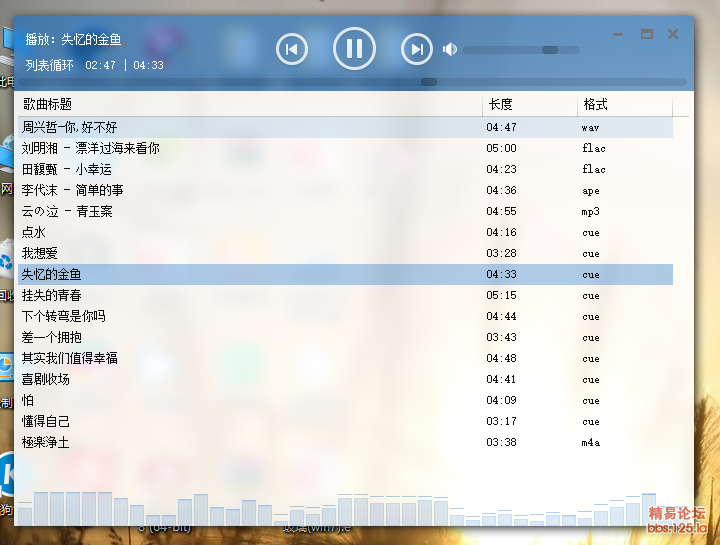Sort by 长度 column header
Image resolution: width=720 pixels, height=545 pixels.
[530, 104]
